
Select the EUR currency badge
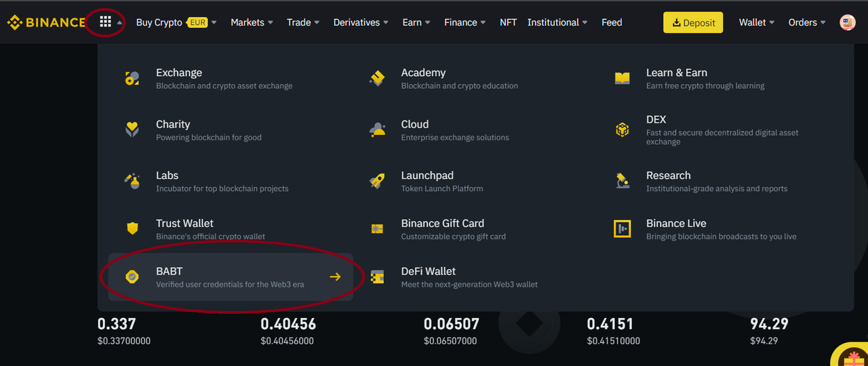coord(197,22)
